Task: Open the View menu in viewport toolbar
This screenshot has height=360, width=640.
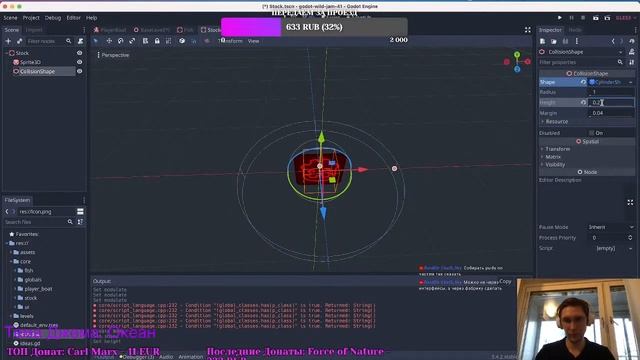Action: click(253, 41)
